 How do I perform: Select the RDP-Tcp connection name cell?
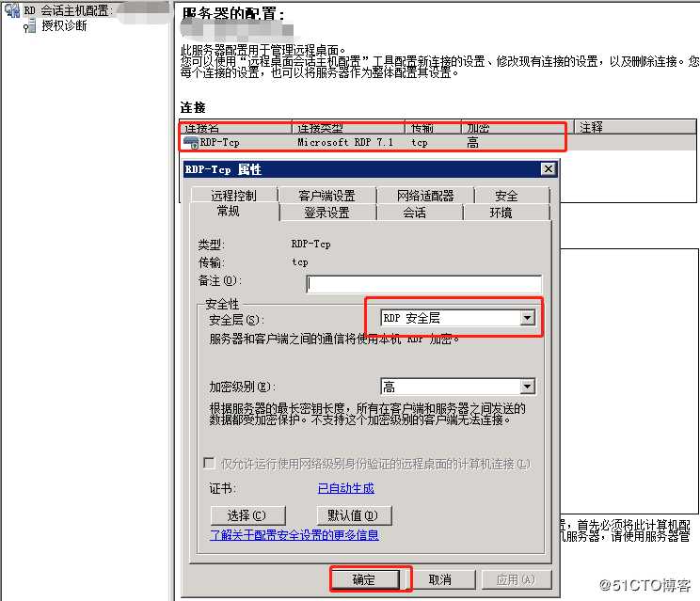(x=219, y=143)
